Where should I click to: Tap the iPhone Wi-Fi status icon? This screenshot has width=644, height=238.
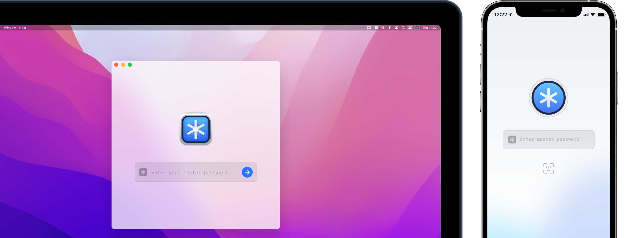(x=593, y=15)
